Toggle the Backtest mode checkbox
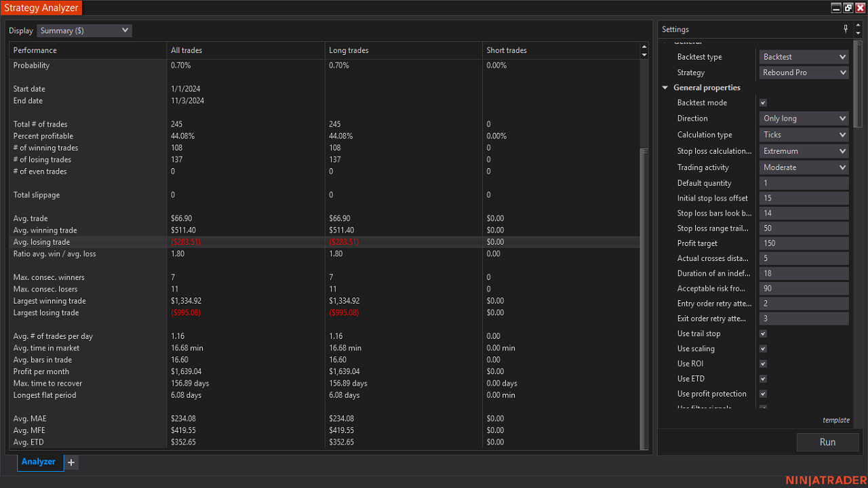 763,103
